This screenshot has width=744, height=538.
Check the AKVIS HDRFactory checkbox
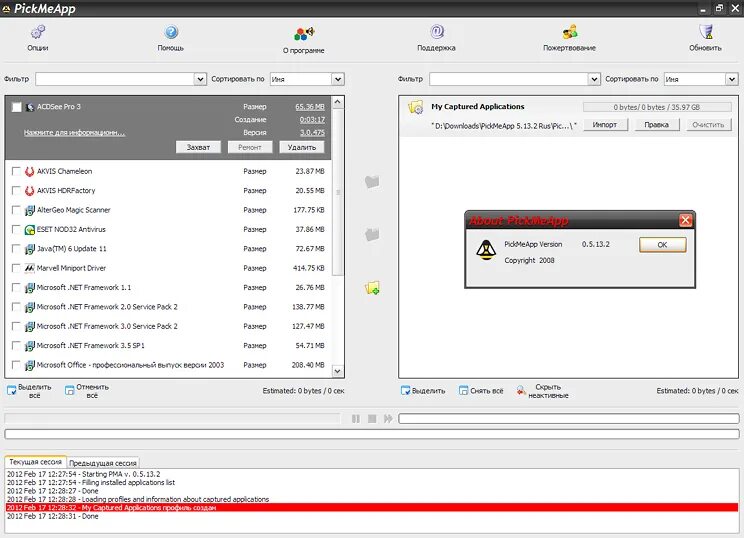[16, 191]
